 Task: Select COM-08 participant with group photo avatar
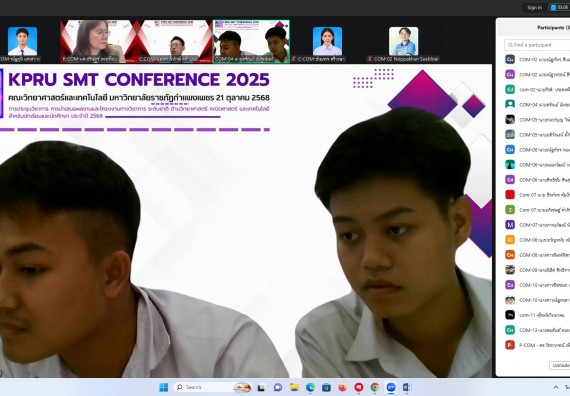tap(537, 270)
